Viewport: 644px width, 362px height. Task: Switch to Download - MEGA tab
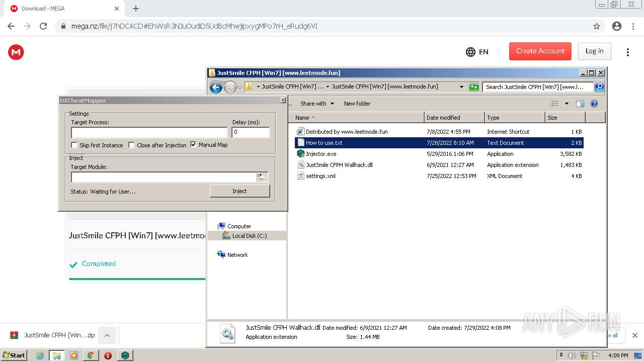click(x=64, y=9)
